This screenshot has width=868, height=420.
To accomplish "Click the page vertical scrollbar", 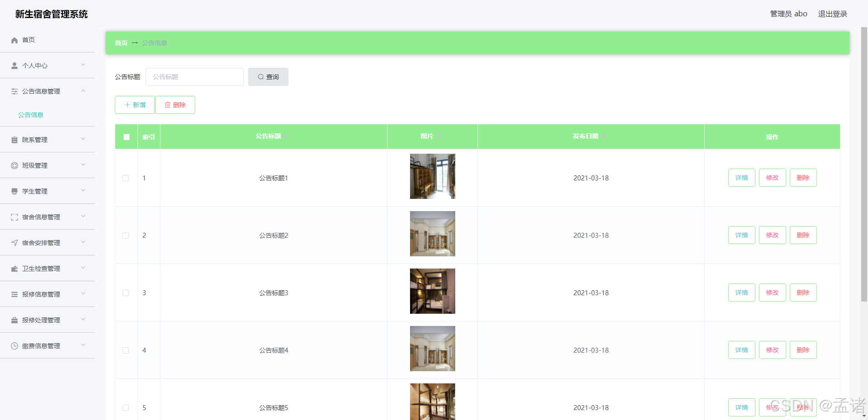I will [x=864, y=164].
